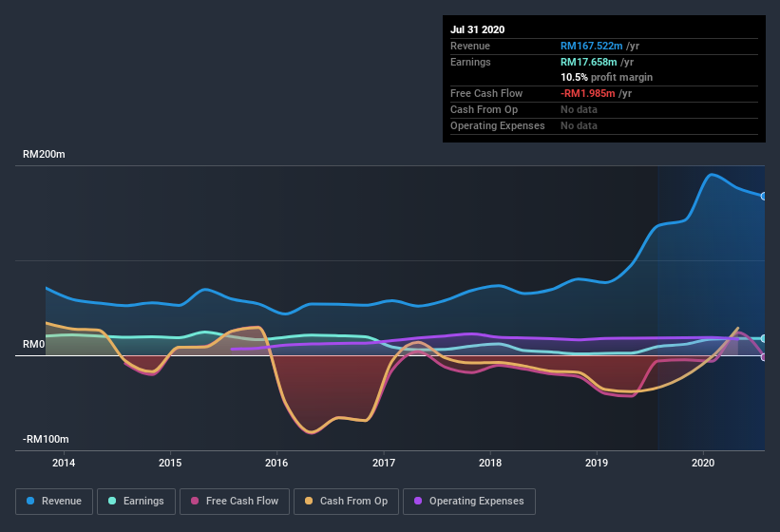
Task: Toggle the Operating Expenses legend button
Action: 469,502
